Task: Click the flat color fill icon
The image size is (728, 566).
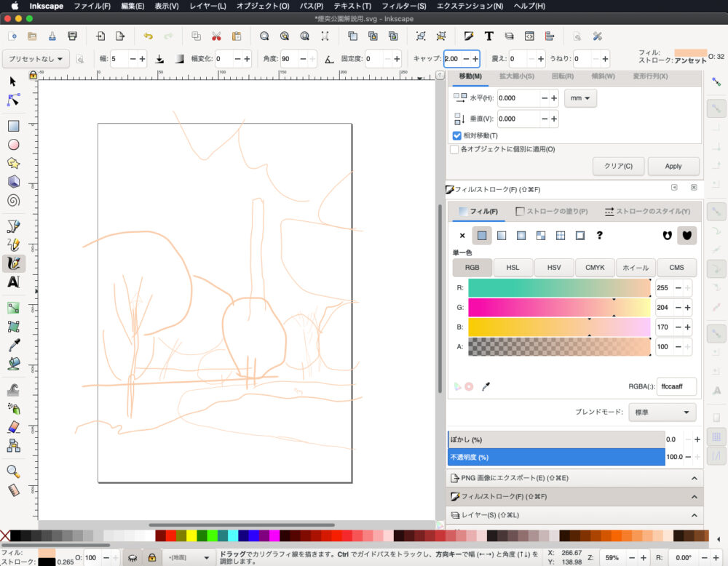Action: tap(482, 235)
